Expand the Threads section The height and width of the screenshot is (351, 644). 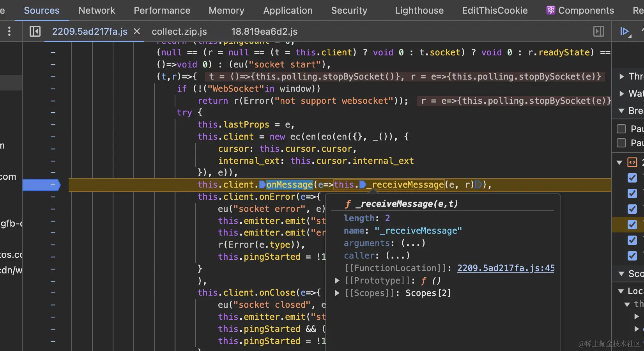(x=622, y=76)
